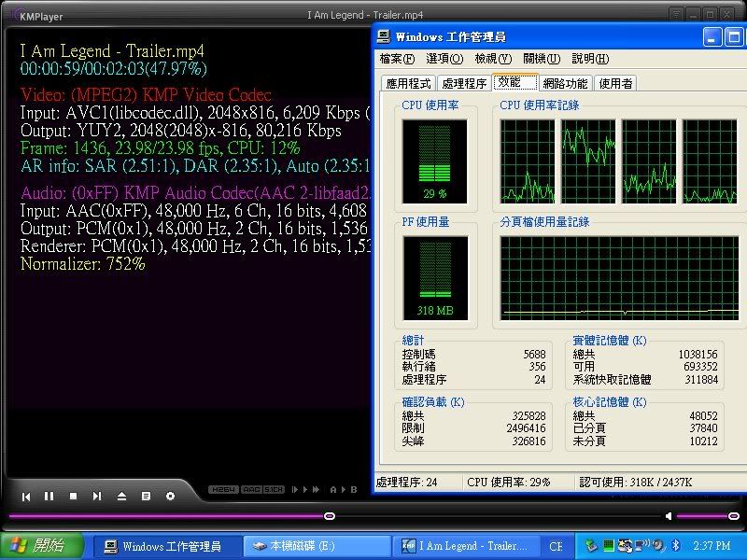This screenshot has height=560, width=747.
Task: Pause playback in KMPlayer
Action: [49, 497]
